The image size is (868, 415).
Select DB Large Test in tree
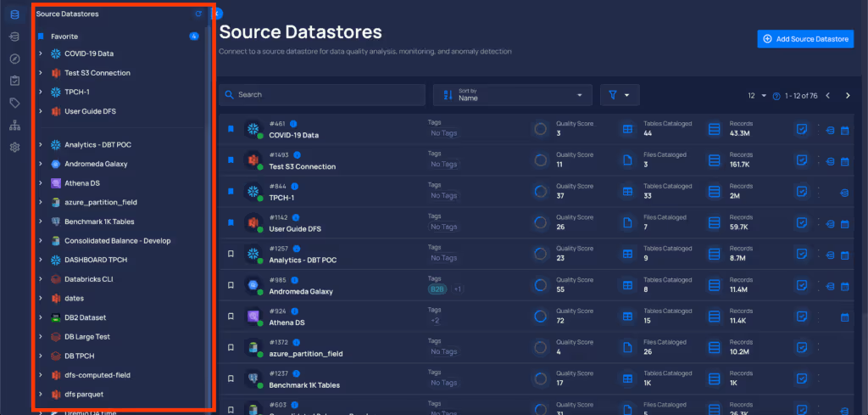(x=87, y=337)
